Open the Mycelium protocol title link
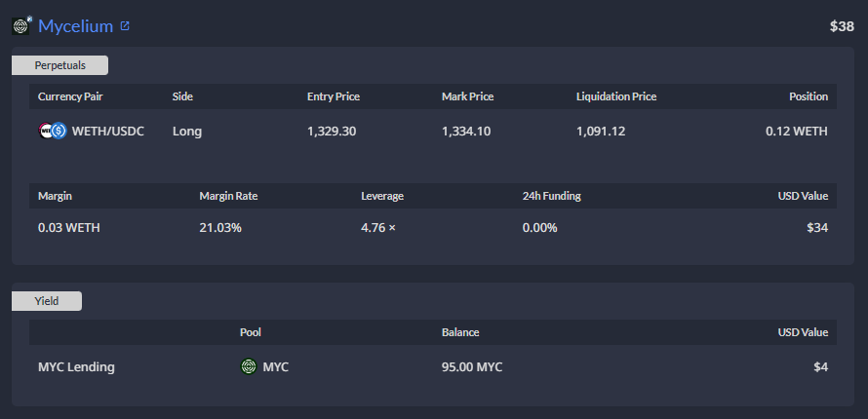 75,26
